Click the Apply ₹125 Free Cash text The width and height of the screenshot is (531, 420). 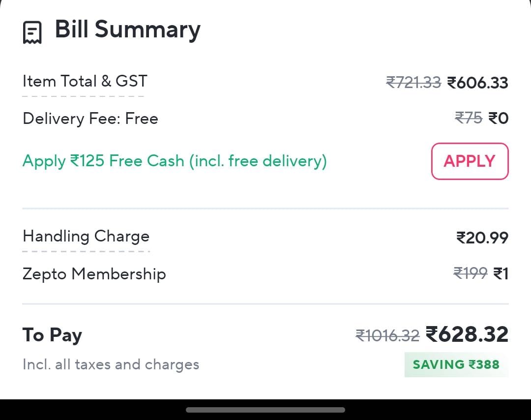(175, 161)
